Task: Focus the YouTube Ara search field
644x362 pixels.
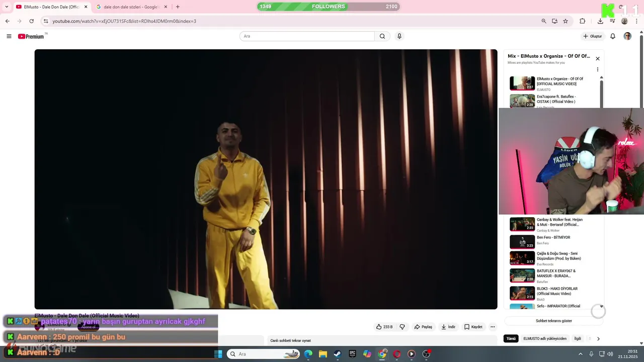Action: 307,36
